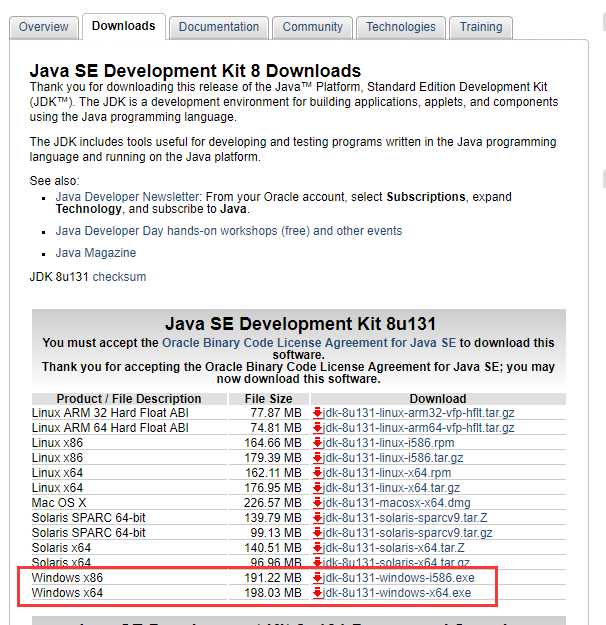This screenshot has width=606, height=625.
Task: Click the download arrow beside solaris-x64.tar.Z
Action: click(317, 548)
